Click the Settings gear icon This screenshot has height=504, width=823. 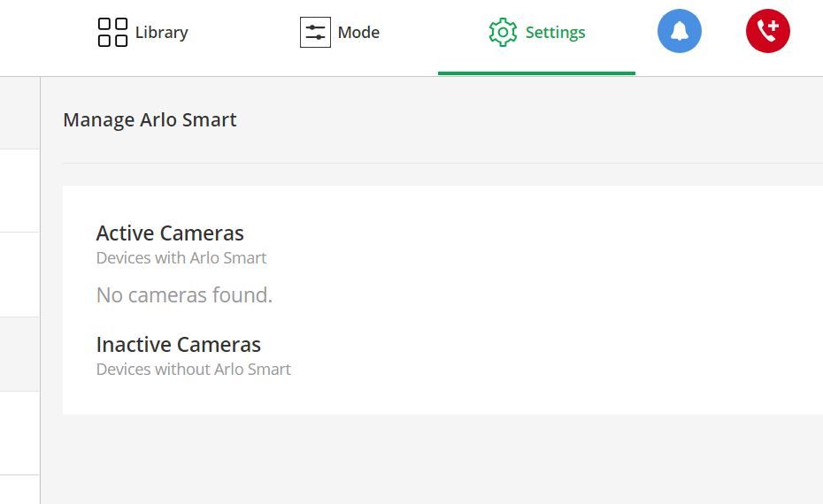tap(503, 33)
